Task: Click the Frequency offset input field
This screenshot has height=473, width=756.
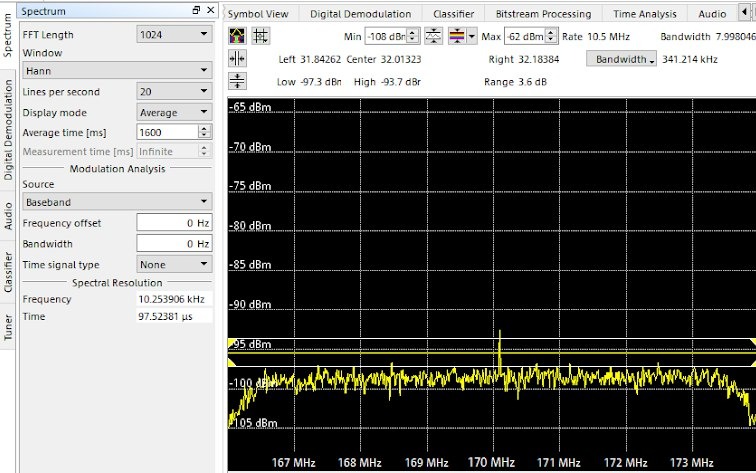Action: [172, 223]
